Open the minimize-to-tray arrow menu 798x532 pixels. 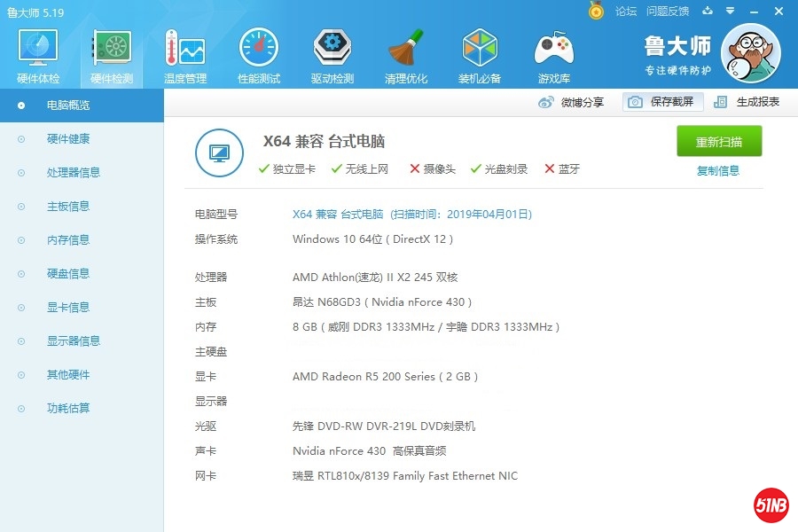click(729, 11)
